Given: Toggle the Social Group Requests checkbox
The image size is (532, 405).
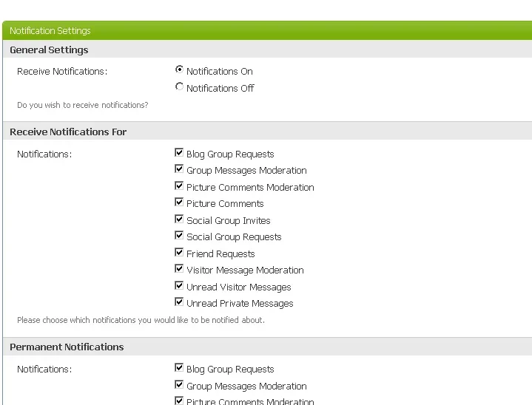Looking at the screenshot, I should point(179,235).
